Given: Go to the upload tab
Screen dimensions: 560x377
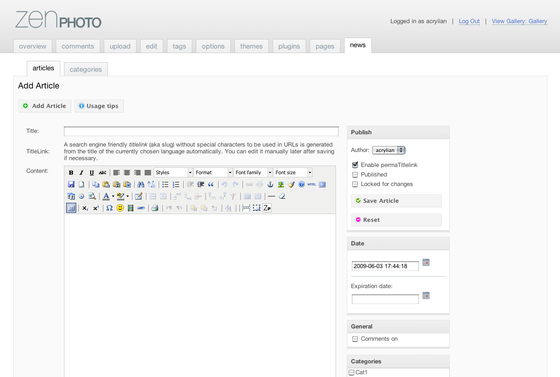Looking at the screenshot, I should pyautogui.click(x=120, y=46).
